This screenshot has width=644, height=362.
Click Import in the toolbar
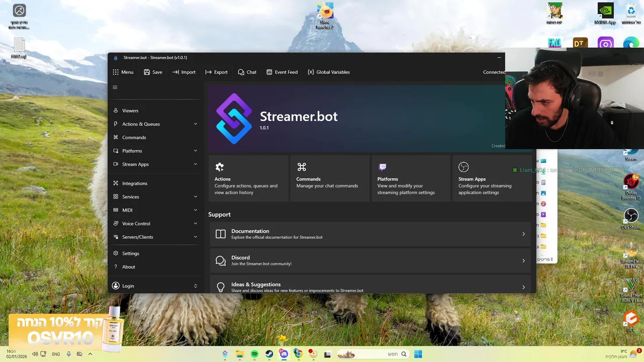[184, 72]
